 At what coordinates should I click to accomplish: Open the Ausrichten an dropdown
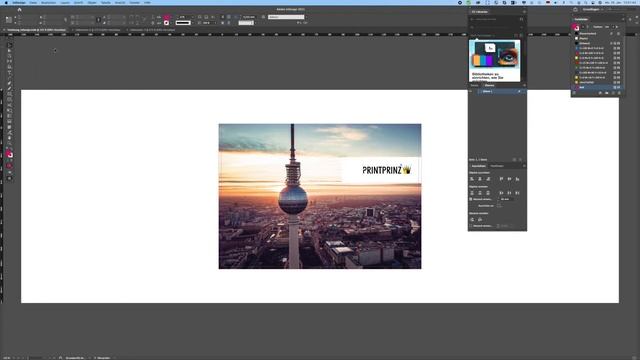[499, 206]
